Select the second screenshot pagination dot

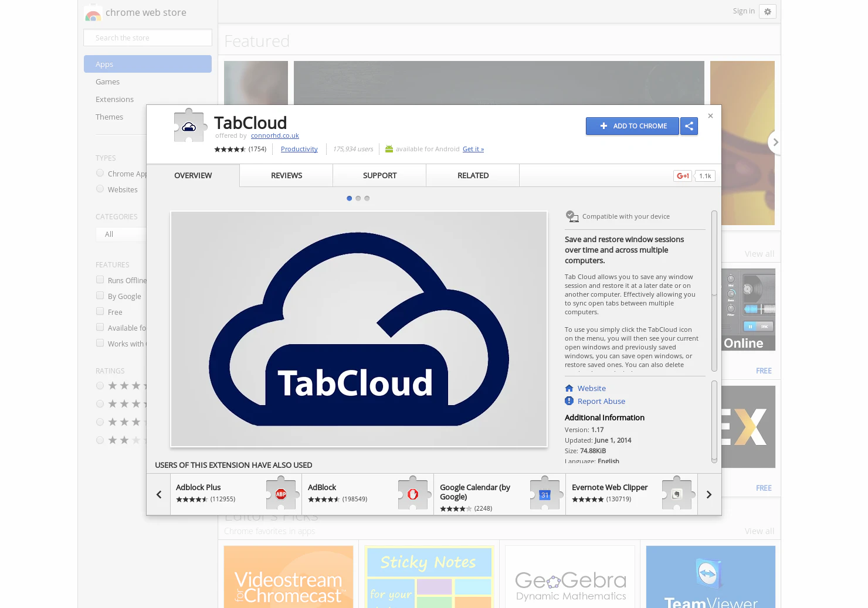358,198
